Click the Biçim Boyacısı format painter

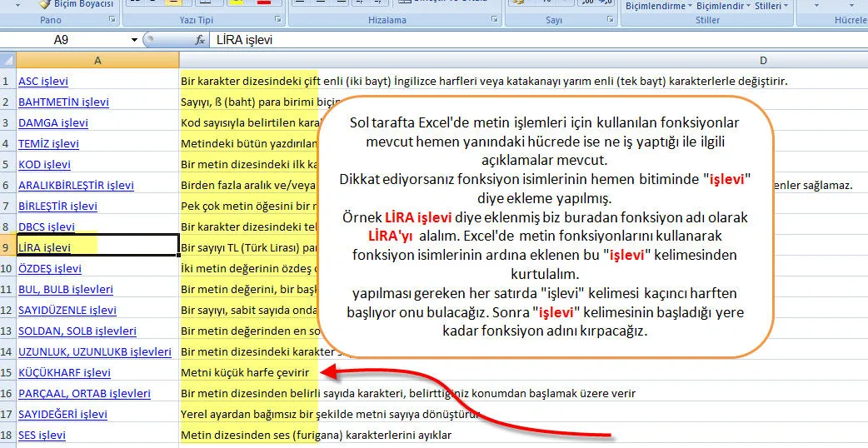pyautogui.click(x=76, y=4)
